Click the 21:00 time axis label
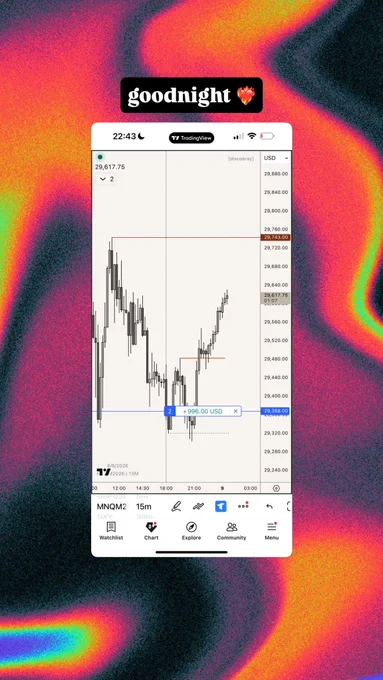383x680 pixels. click(194, 488)
